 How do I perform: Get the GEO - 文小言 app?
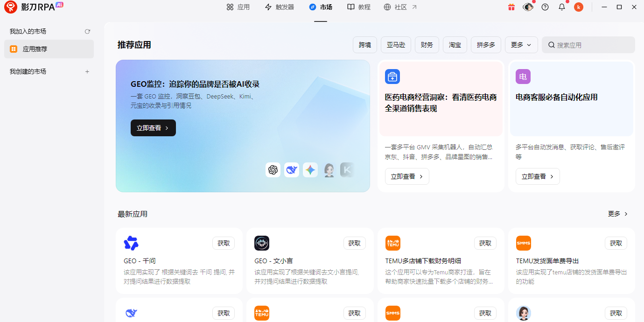[355, 243]
